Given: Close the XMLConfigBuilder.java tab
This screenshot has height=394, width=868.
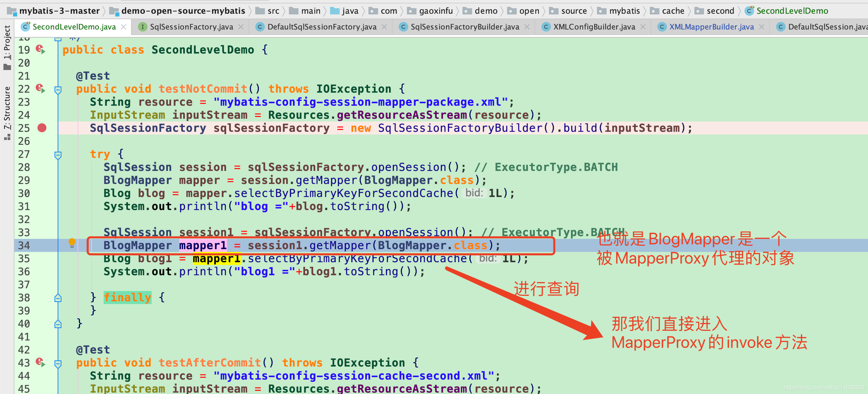Looking at the screenshot, I should coord(643,27).
